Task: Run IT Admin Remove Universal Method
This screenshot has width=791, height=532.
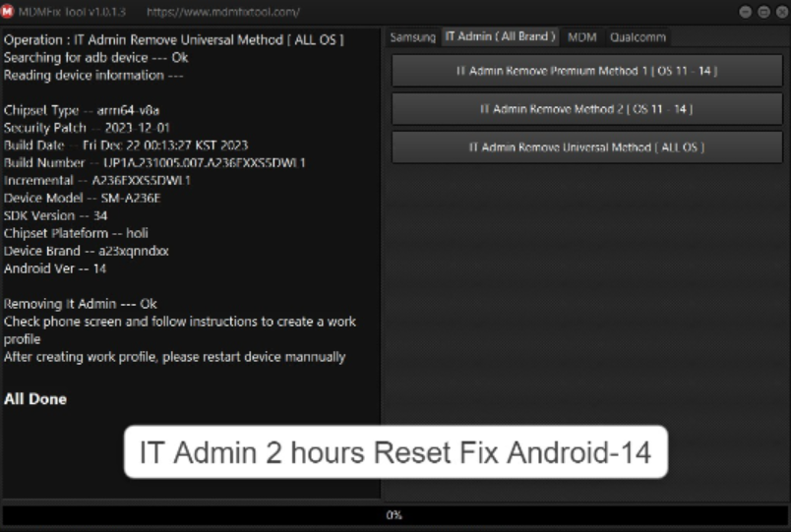Action: point(586,148)
